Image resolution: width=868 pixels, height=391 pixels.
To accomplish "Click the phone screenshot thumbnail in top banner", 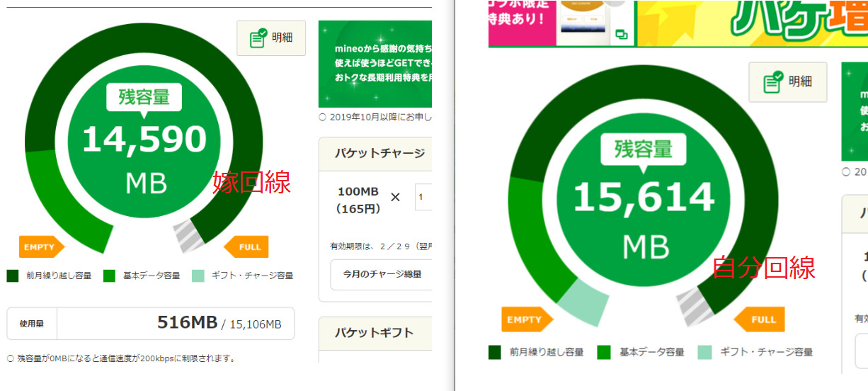I will [583, 19].
